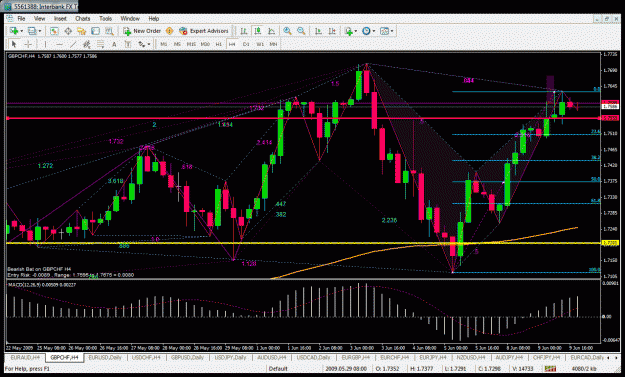The height and width of the screenshot is (377, 625).
Task: Select the Arrows drawing tool
Action: coord(142,44)
